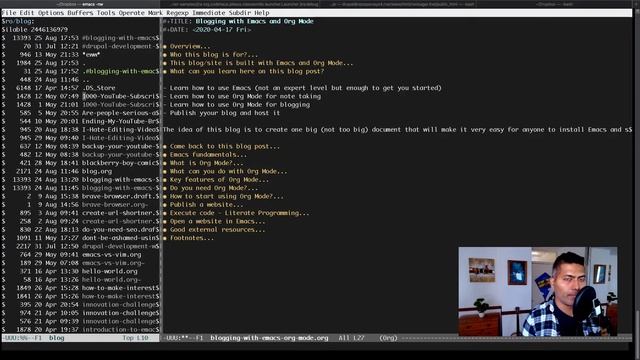Image resolution: width=640 pixels, height=360 pixels.
Task: Open the Regexp menu
Action: coord(178,13)
